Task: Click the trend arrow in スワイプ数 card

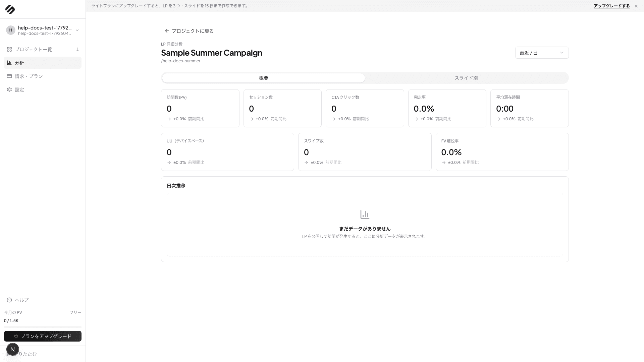Action: coord(306,163)
